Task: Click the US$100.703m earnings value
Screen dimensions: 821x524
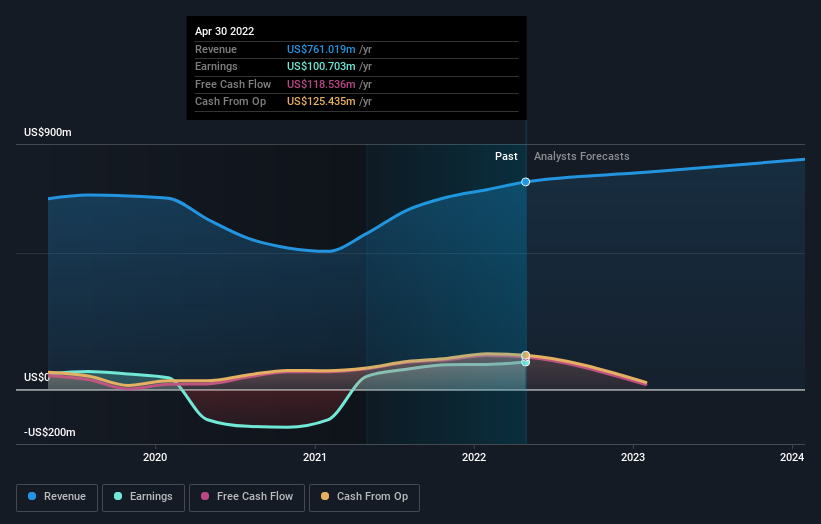Action: tap(321, 66)
